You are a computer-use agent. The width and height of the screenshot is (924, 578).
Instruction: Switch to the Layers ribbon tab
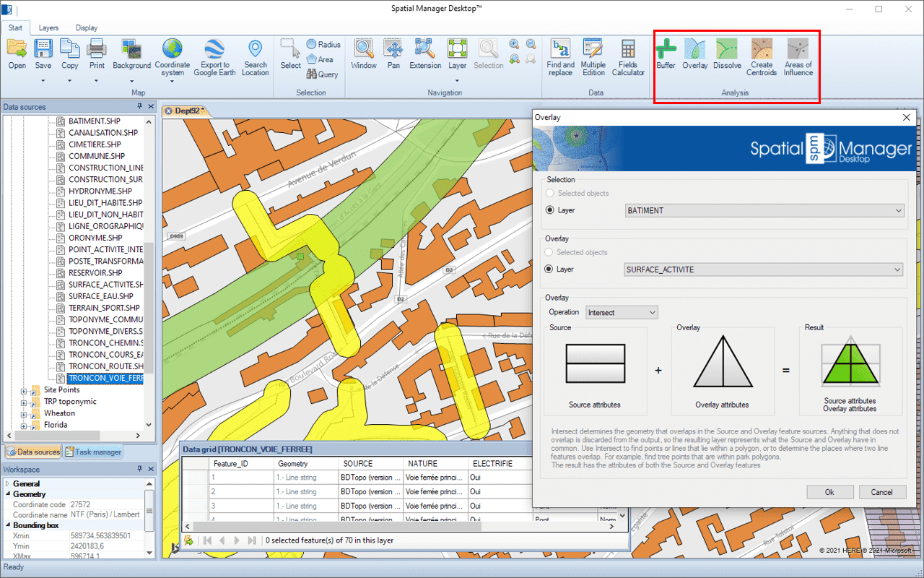click(49, 28)
